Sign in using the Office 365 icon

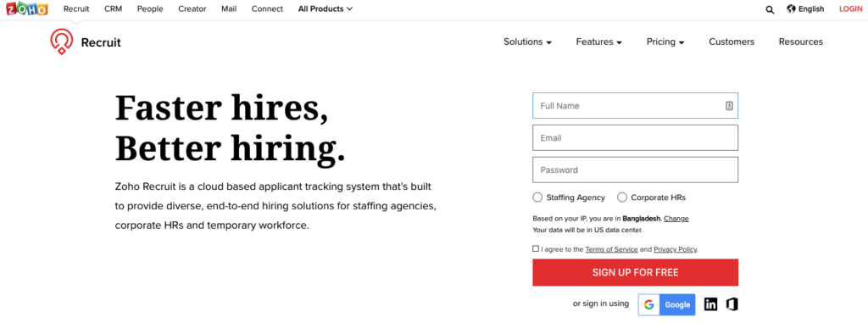click(x=732, y=304)
